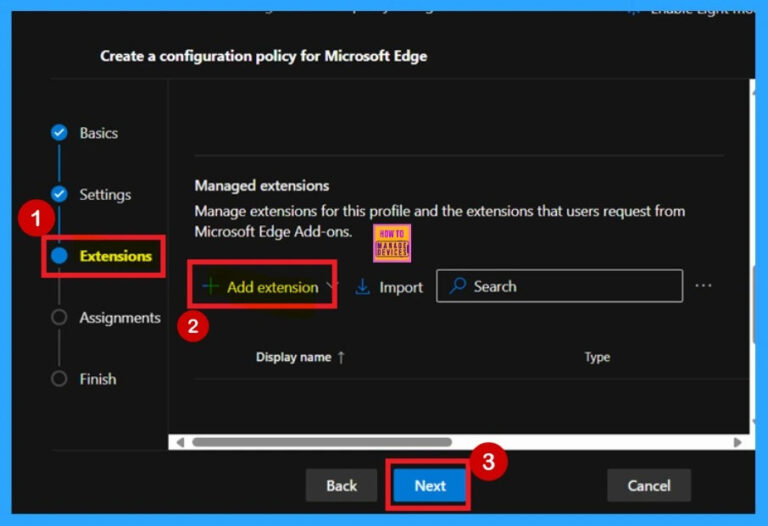Viewport: 768px width, 526px height.
Task: Click horizontal scrollbar right arrow
Action: point(737,442)
